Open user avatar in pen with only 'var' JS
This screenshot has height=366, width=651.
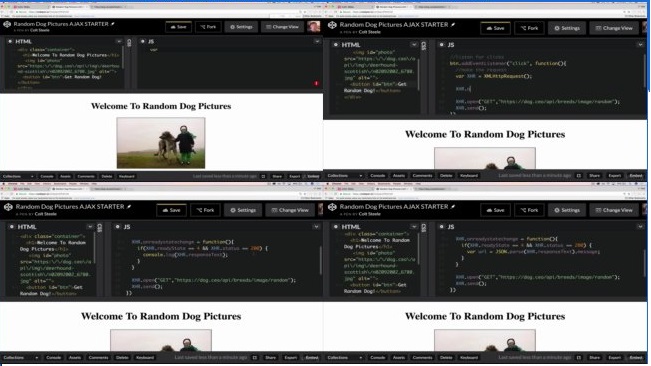coord(313,27)
